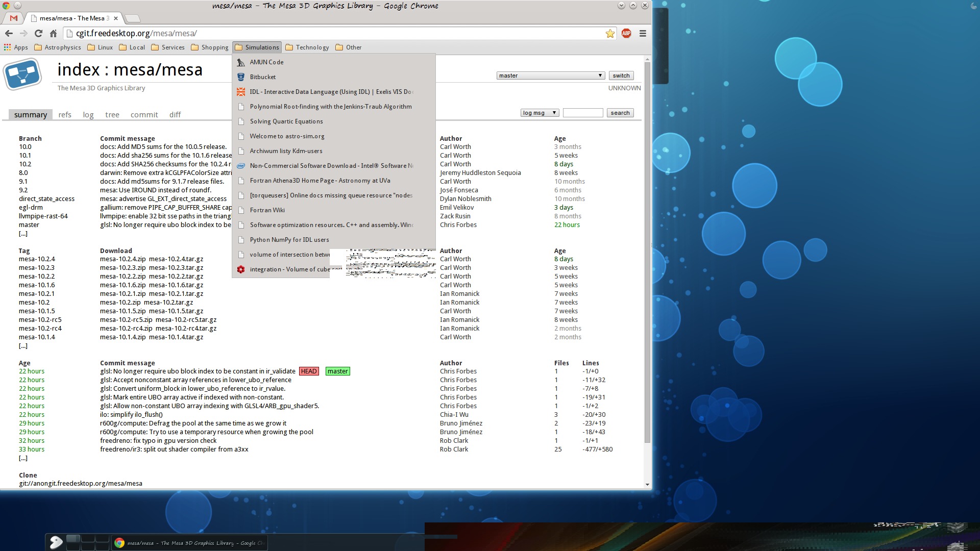Viewport: 980px width, 551px height.
Task: Open the Adblock Plus extension icon
Action: (x=626, y=33)
